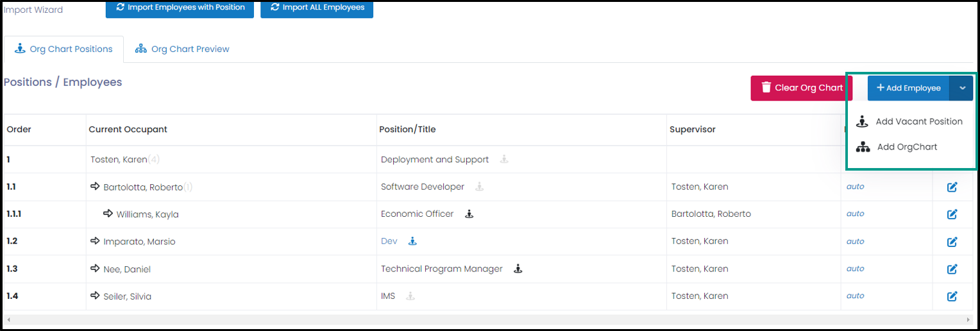Click the Clear Org Chart button

[802, 88]
